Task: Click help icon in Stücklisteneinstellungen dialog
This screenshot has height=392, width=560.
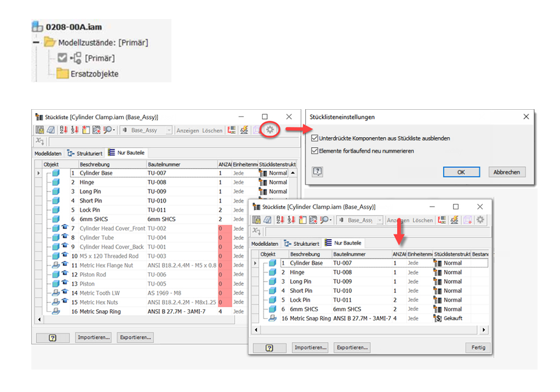Action: [318, 172]
